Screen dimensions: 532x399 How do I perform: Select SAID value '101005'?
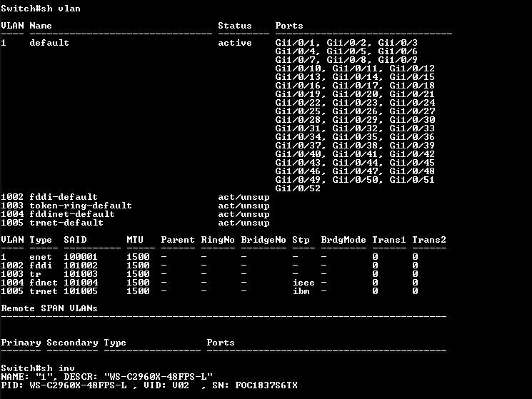pos(81,291)
